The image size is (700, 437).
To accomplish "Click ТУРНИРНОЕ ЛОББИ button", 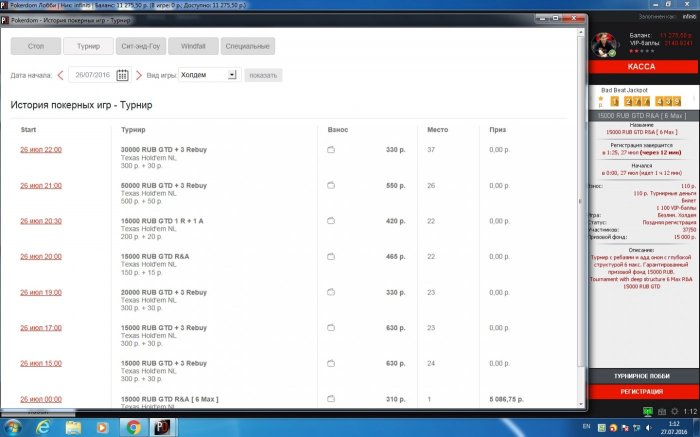I will click(642, 376).
